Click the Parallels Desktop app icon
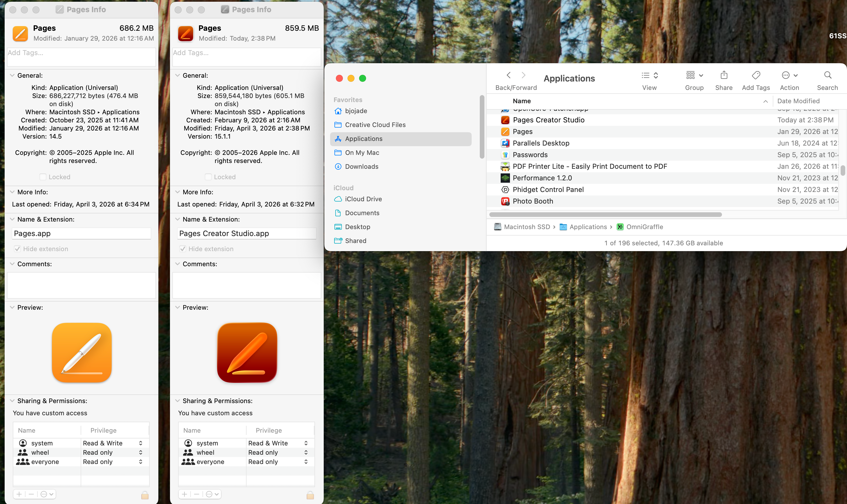Viewport: 847px width, 504px height. tap(505, 143)
